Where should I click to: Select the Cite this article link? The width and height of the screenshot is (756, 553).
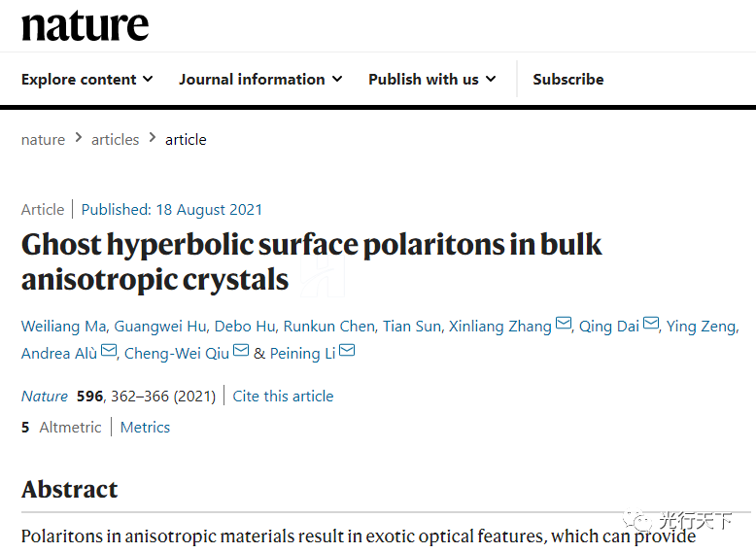tap(283, 396)
